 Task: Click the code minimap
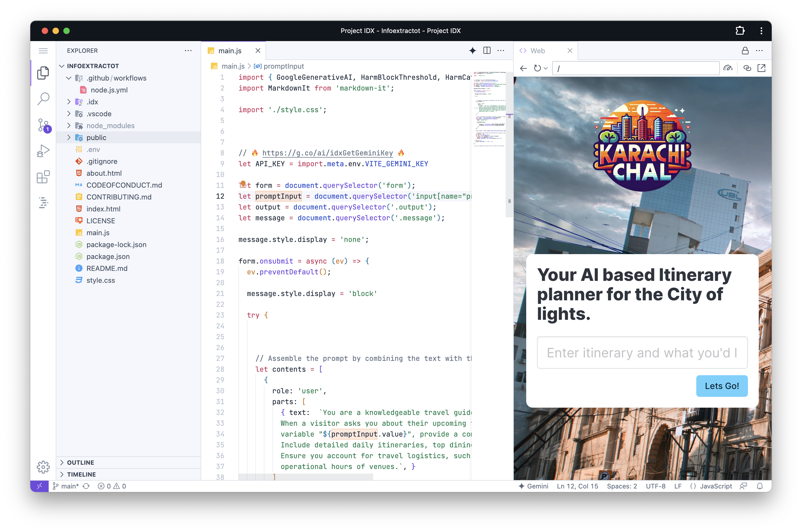489,109
